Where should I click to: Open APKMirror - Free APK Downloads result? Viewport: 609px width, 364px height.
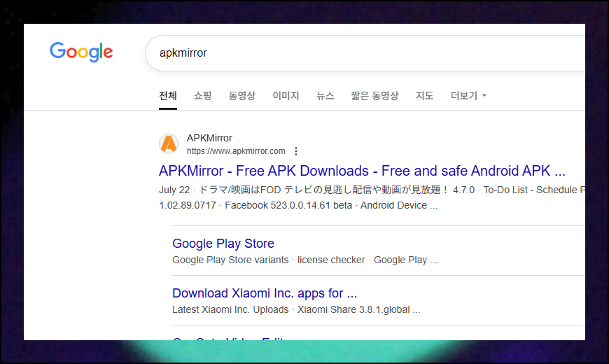pos(362,171)
